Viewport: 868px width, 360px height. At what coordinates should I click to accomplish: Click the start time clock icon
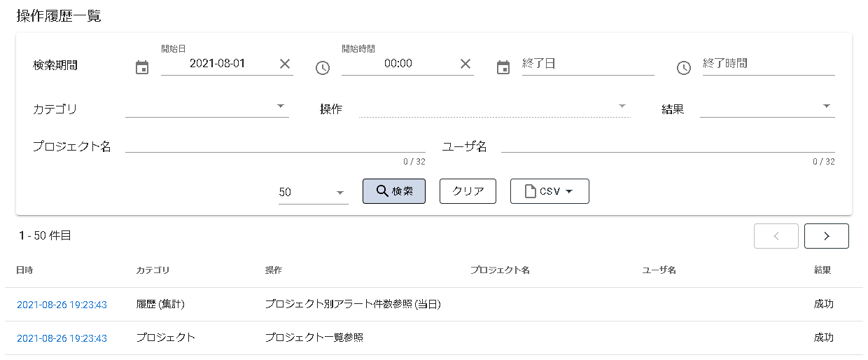[x=323, y=68]
